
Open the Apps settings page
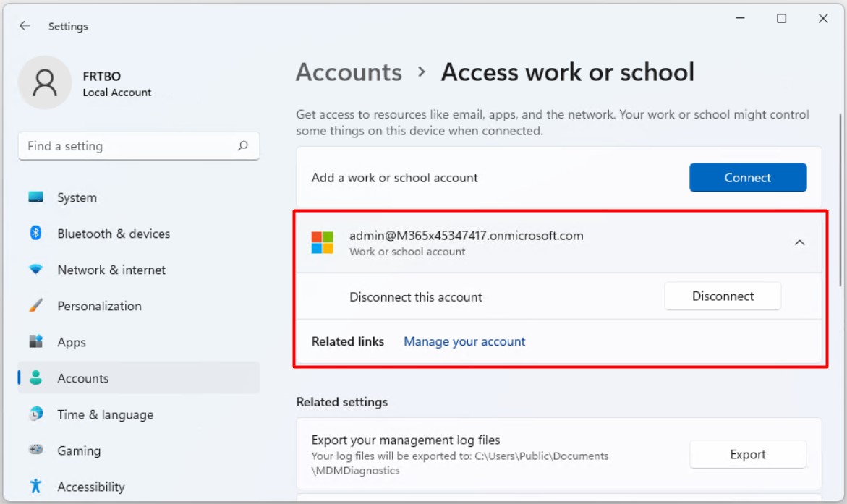pyautogui.click(x=72, y=343)
